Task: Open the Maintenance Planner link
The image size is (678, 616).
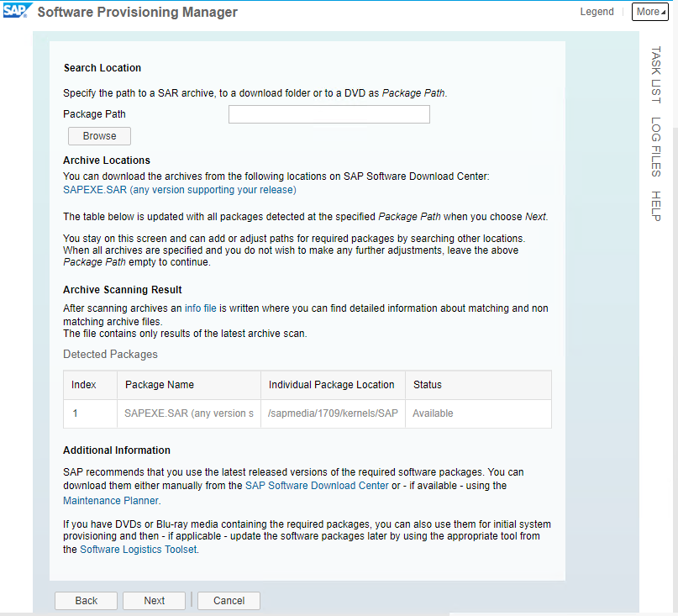Action: (x=110, y=501)
